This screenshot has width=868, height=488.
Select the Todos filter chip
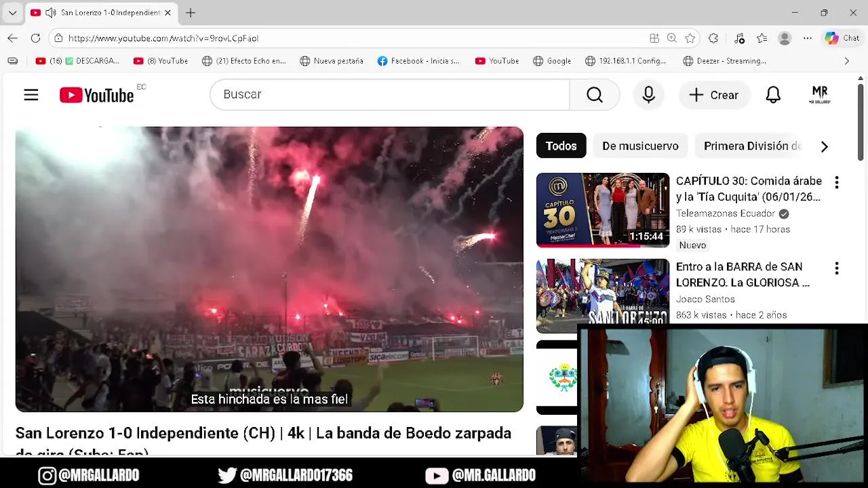click(561, 146)
